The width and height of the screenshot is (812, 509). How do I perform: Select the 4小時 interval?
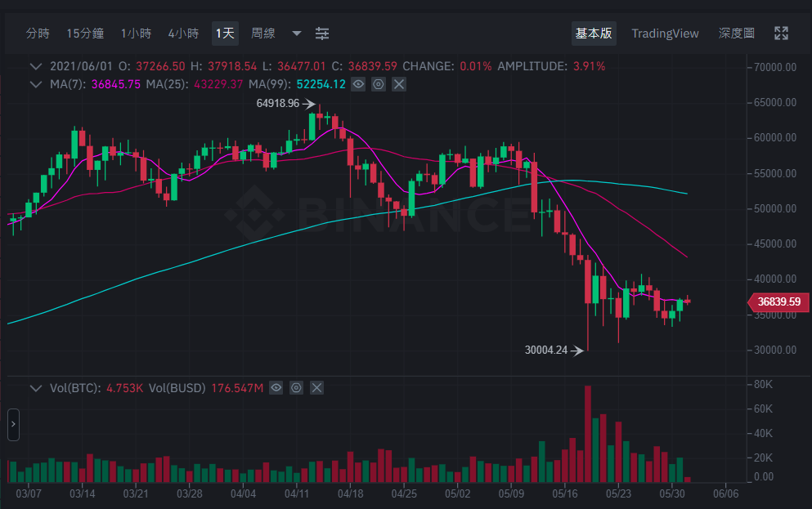point(183,33)
